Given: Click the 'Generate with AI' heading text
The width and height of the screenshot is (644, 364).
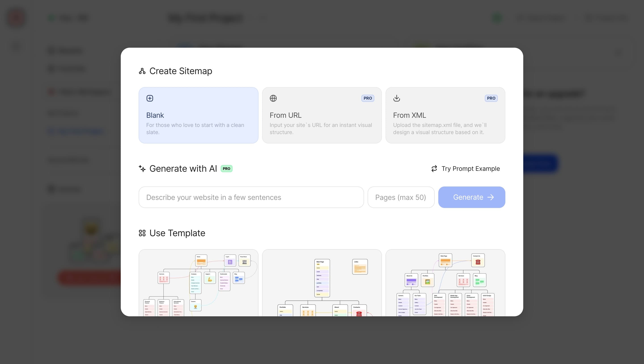Looking at the screenshot, I should [183, 169].
